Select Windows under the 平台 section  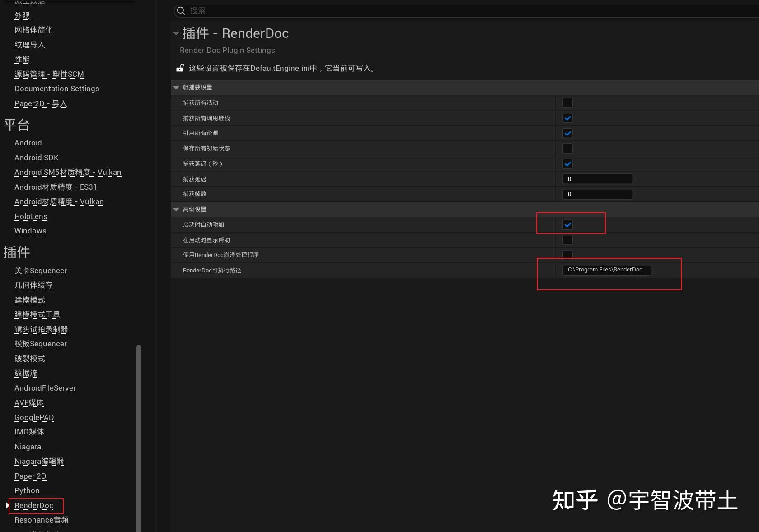coord(30,231)
